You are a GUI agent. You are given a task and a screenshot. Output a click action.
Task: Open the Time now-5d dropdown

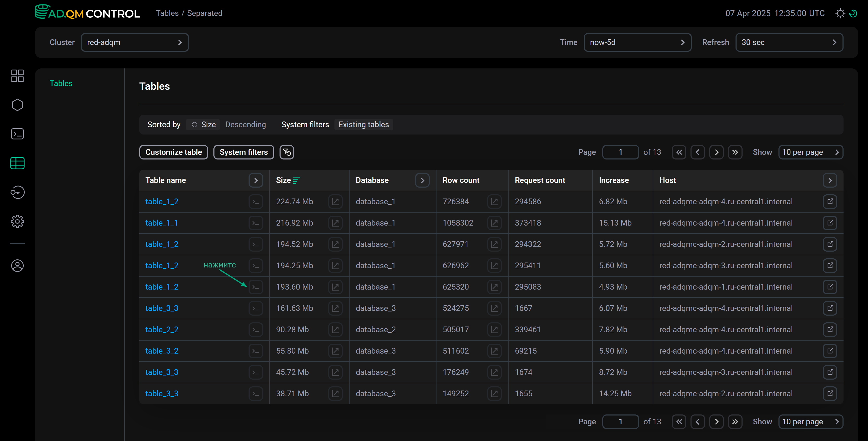click(x=637, y=42)
